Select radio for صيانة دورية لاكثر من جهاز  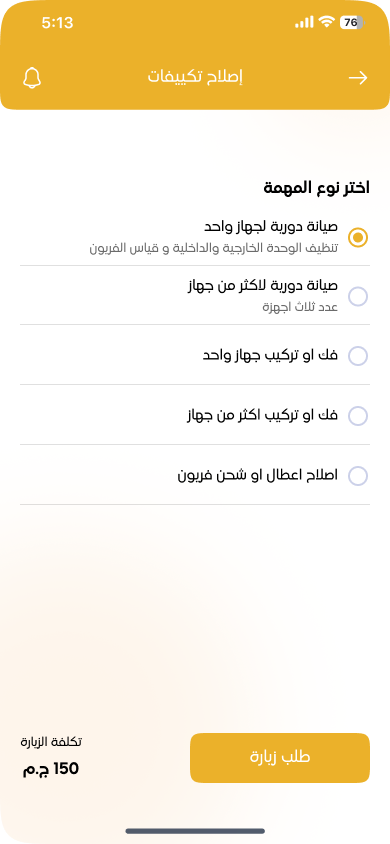358,296
